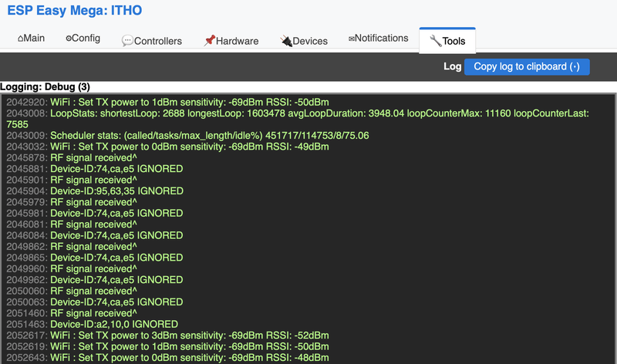
Task: Switch to the Hardware tab
Action: 231,41
